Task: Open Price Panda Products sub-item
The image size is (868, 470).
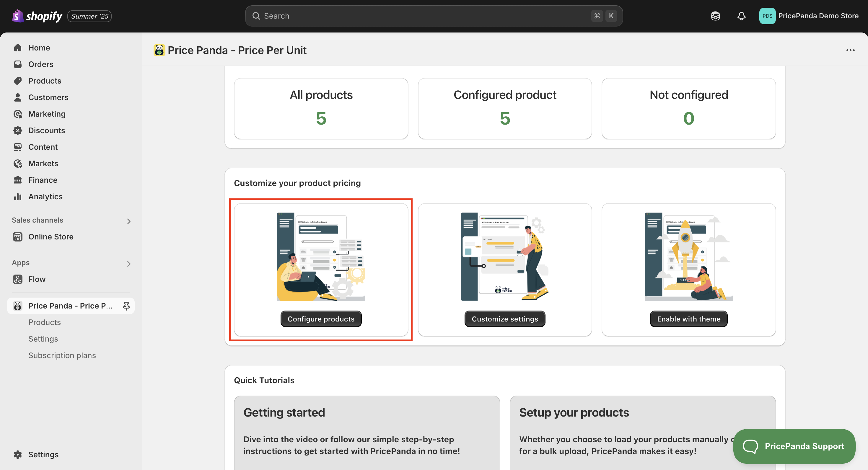Action: point(45,322)
